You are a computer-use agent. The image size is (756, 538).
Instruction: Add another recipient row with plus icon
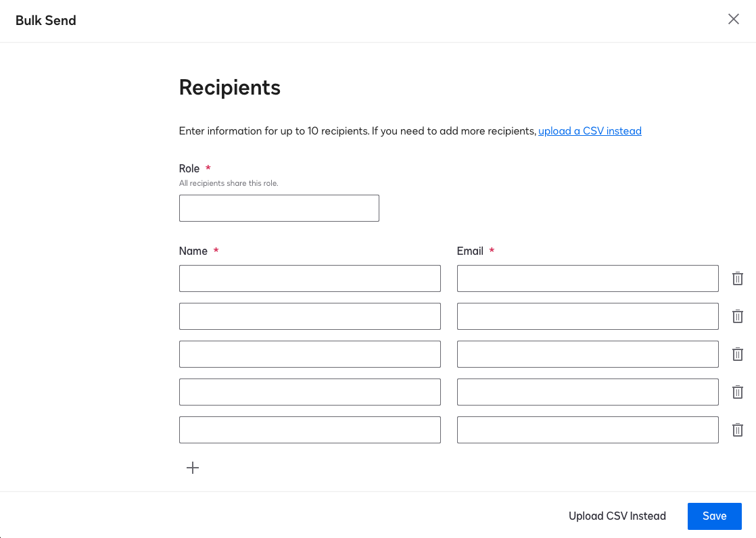click(193, 468)
